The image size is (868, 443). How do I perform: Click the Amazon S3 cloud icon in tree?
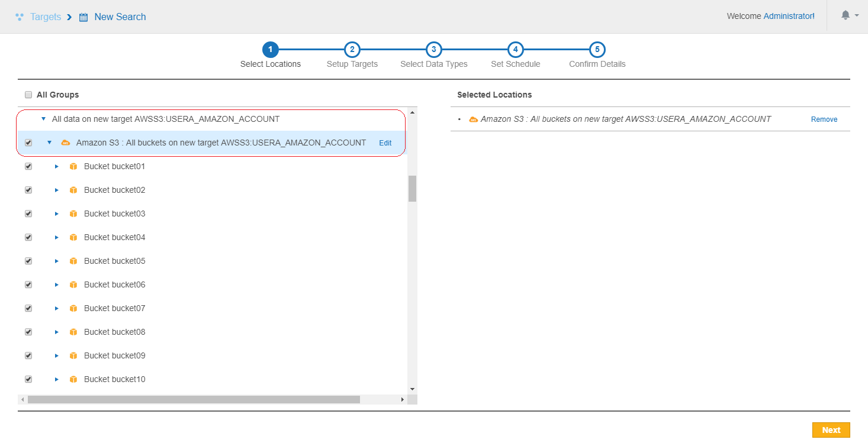point(66,143)
